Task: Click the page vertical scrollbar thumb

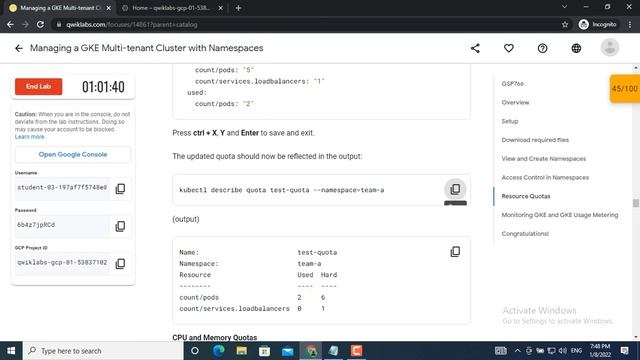Action: [636, 203]
